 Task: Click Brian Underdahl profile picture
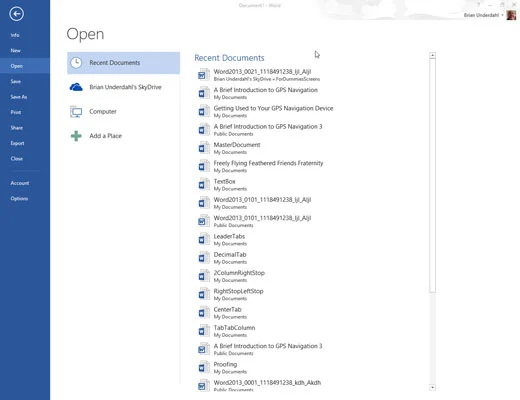pyautogui.click(x=511, y=15)
